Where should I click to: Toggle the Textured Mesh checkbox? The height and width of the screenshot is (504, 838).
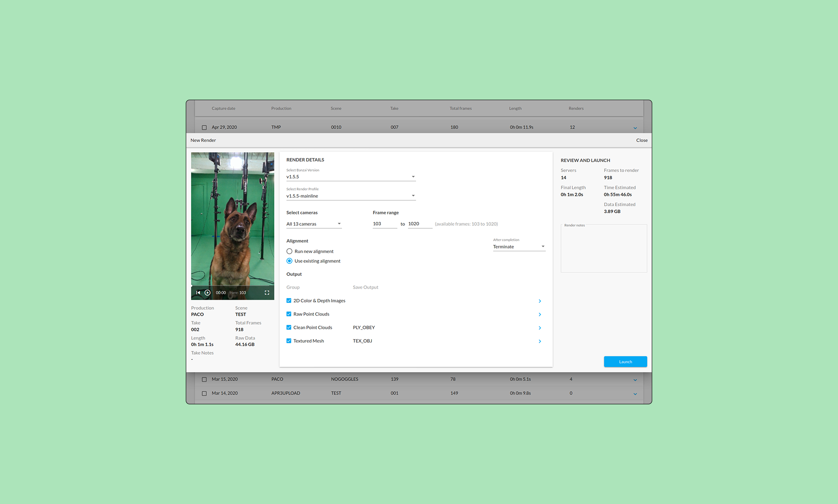289,341
